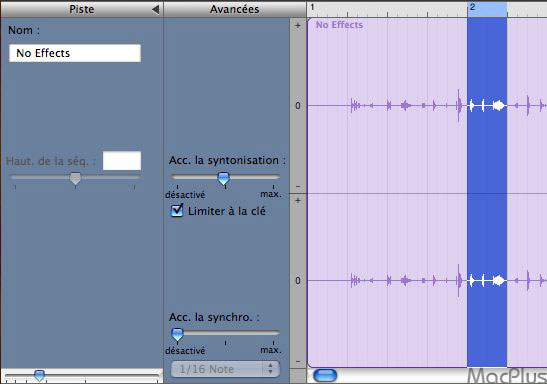Viewport: 547px width, 384px height.
Task: Click the Acc. la synchro. slider thumb
Action: point(178,334)
